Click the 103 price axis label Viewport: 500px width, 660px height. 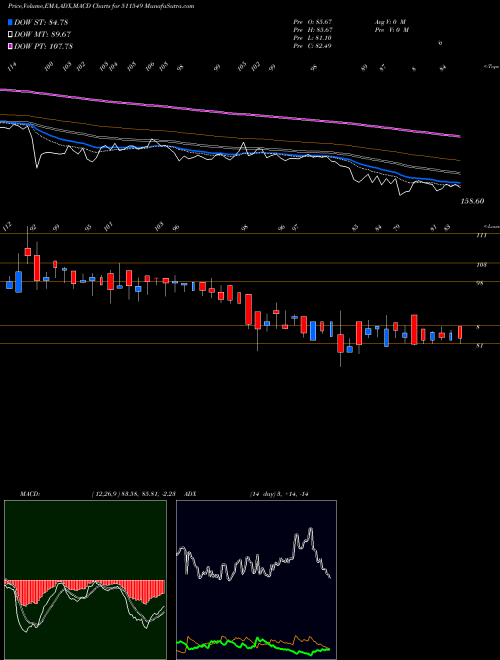(481, 265)
